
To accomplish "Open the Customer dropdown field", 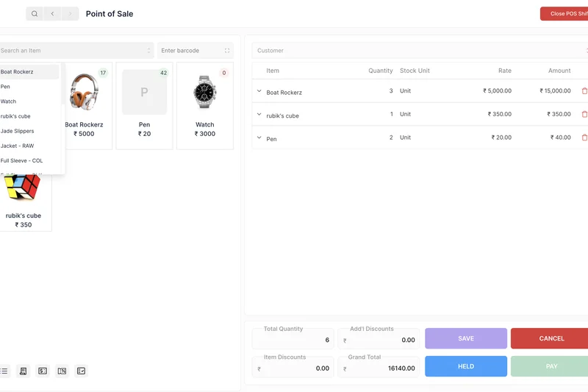I will click(x=420, y=51).
